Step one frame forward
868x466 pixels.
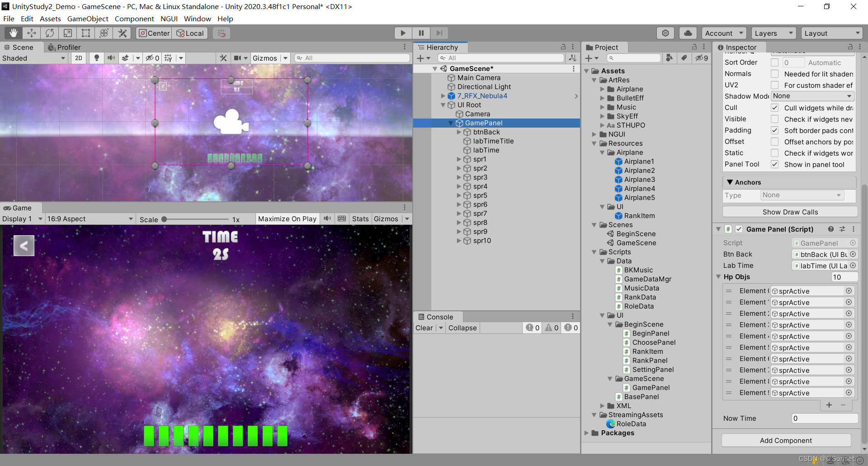point(439,33)
